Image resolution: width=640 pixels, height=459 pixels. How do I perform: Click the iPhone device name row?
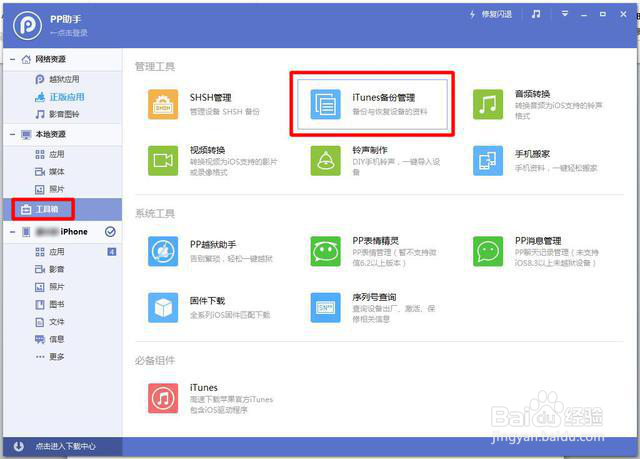[62, 232]
